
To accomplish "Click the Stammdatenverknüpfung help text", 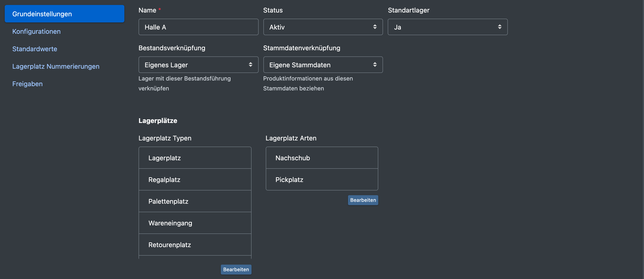I will click(x=308, y=83).
